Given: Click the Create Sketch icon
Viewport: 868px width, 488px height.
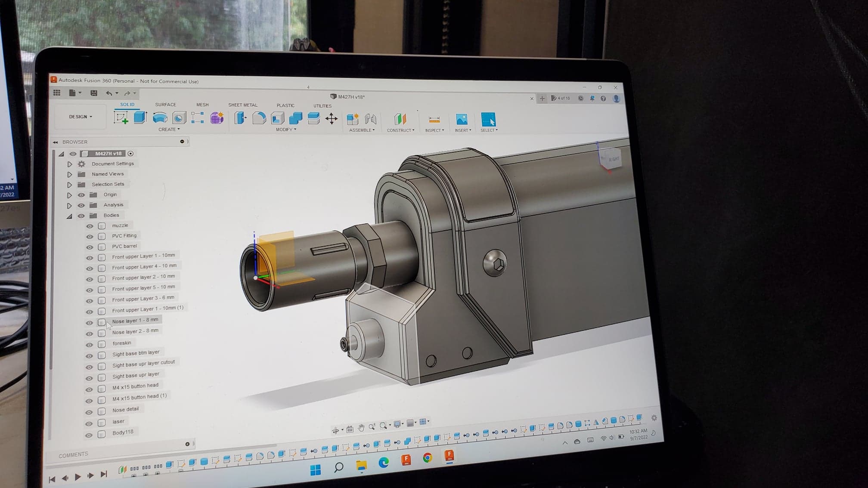Looking at the screenshot, I should [121, 117].
